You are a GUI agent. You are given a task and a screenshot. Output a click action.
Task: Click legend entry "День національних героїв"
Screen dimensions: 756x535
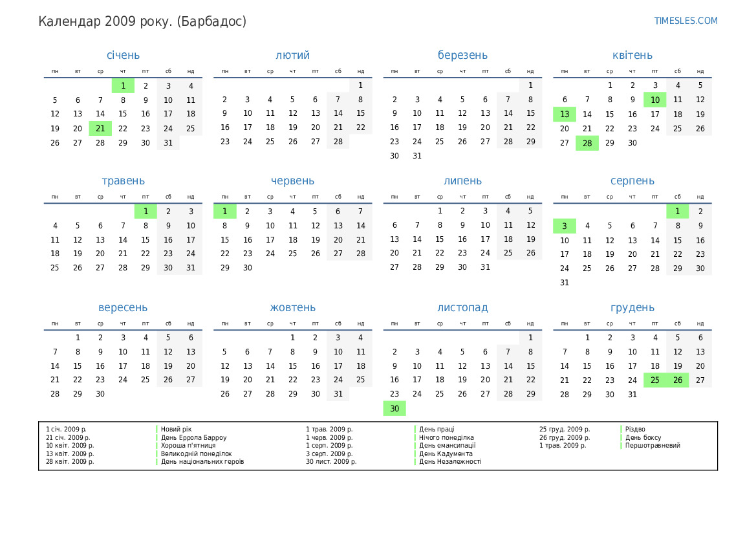click(x=202, y=462)
